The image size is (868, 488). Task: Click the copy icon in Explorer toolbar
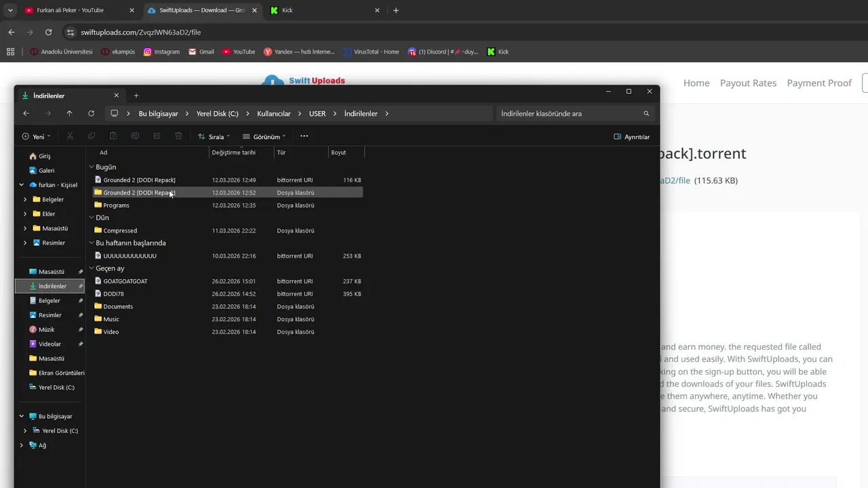tap(92, 136)
